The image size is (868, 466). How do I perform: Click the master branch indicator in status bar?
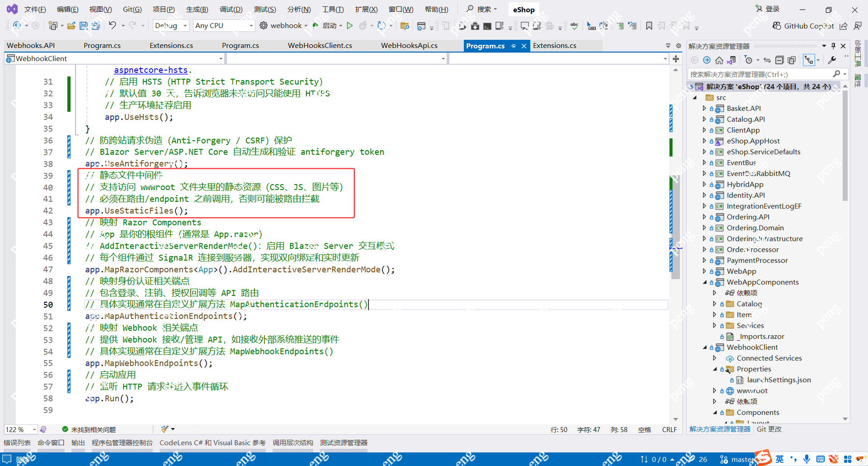tap(737, 459)
